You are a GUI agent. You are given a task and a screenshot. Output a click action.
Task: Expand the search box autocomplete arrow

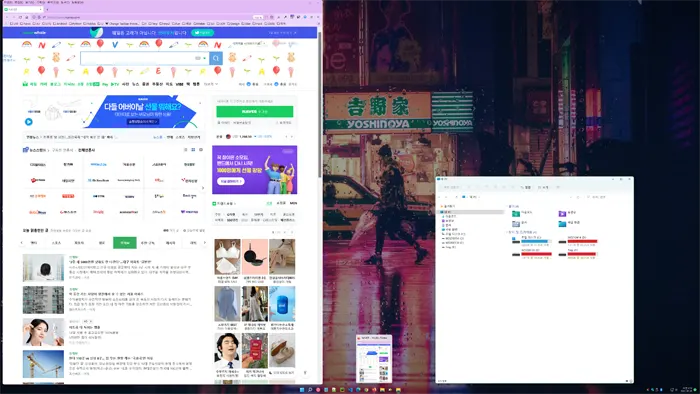pos(205,58)
